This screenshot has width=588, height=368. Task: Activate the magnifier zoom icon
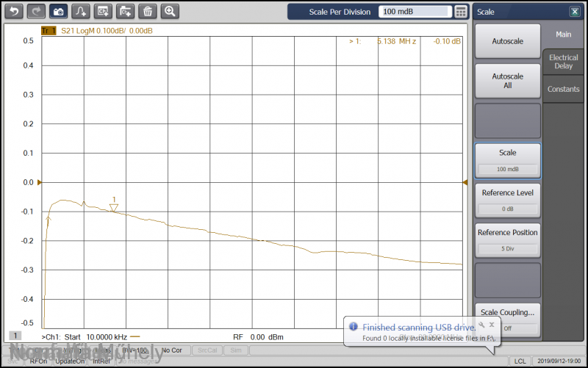tap(170, 12)
